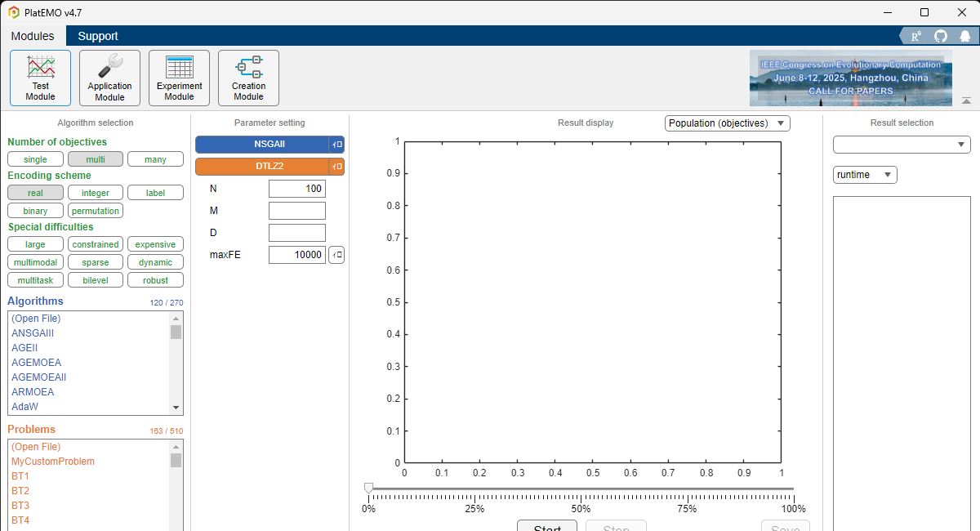Select the Modules tab
This screenshot has height=531, width=980.
pyautogui.click(x=33, y=36)
